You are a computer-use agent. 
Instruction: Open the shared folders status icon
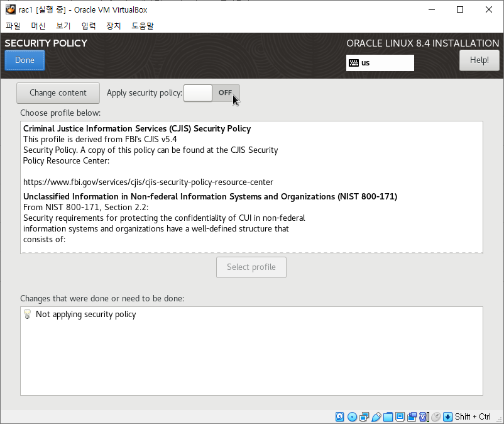click(388, 417)
